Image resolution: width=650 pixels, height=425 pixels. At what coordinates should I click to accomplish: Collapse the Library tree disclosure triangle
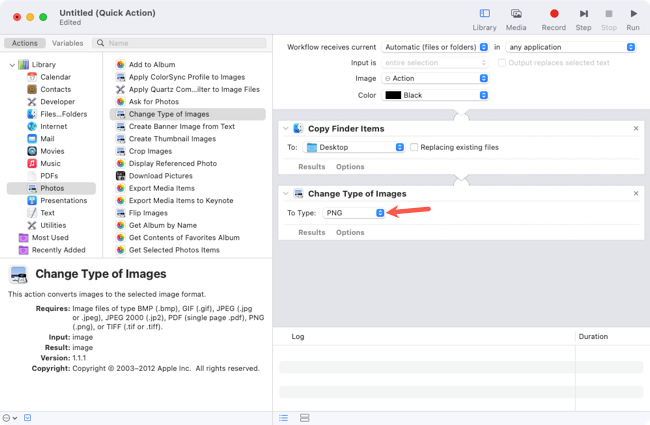point(12,65)
